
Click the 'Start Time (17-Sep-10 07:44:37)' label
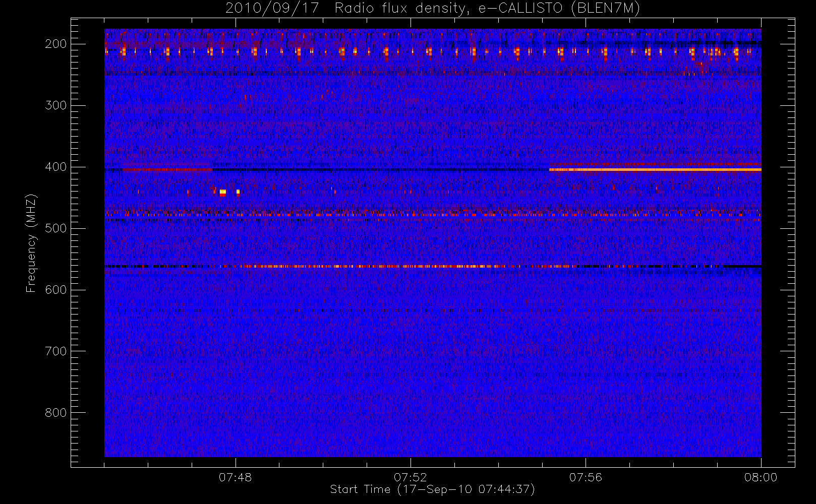[x=432, y=489]
